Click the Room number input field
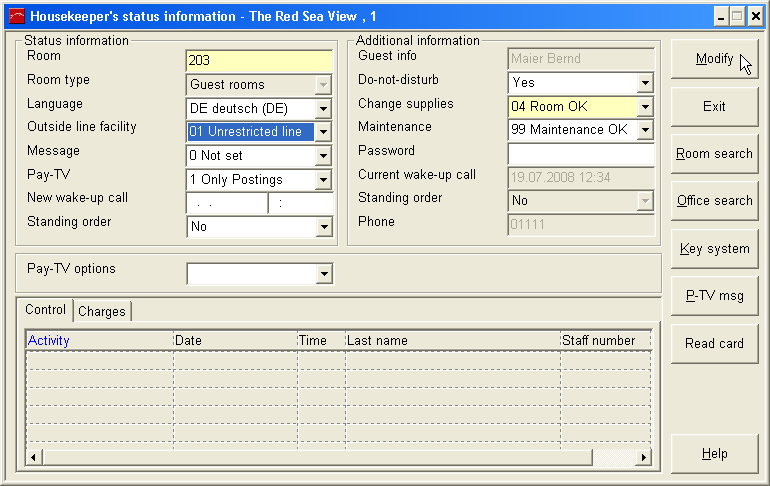Image resolution: width=770 pixels, height=486 pixels. point(259,61)
